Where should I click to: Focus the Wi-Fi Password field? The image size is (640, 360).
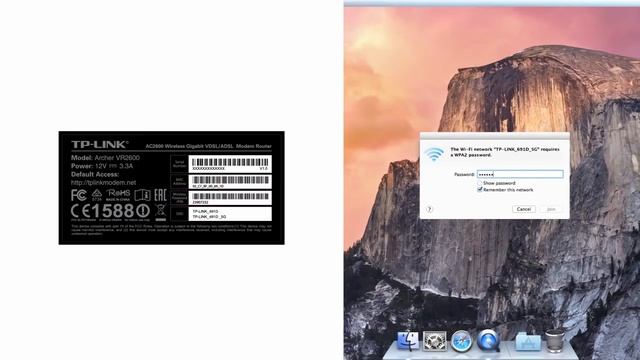[520, 174]
